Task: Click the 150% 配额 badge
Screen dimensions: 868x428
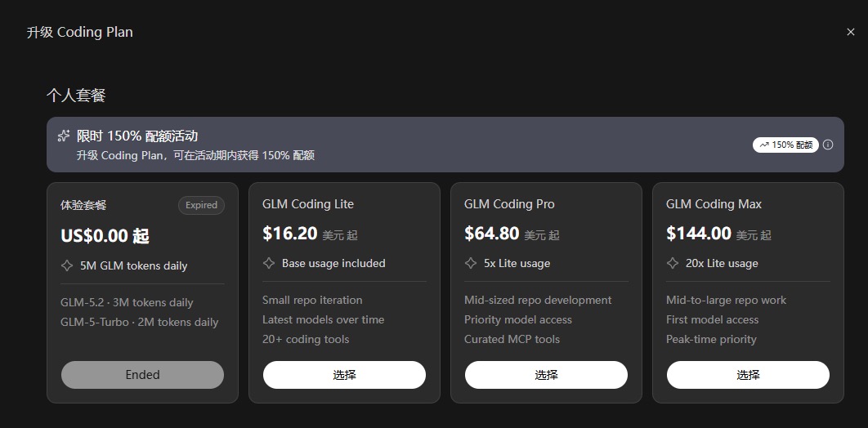Action: [785, 145]
